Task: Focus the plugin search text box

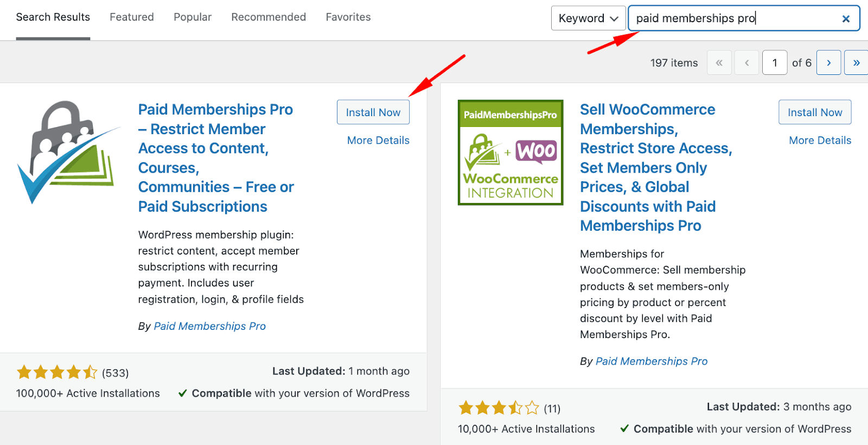Action: (x=732, y=18)
